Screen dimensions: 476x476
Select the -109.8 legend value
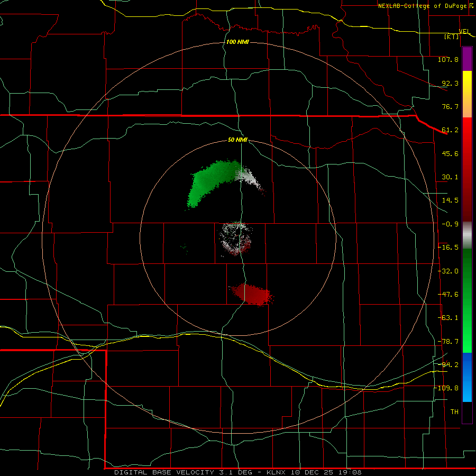pyautogui.click(x=446, y=388)
